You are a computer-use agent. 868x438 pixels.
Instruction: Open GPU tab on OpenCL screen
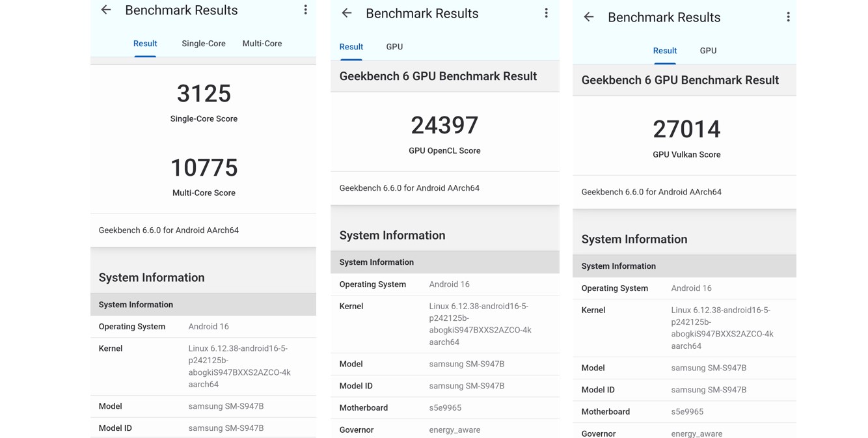394,47
